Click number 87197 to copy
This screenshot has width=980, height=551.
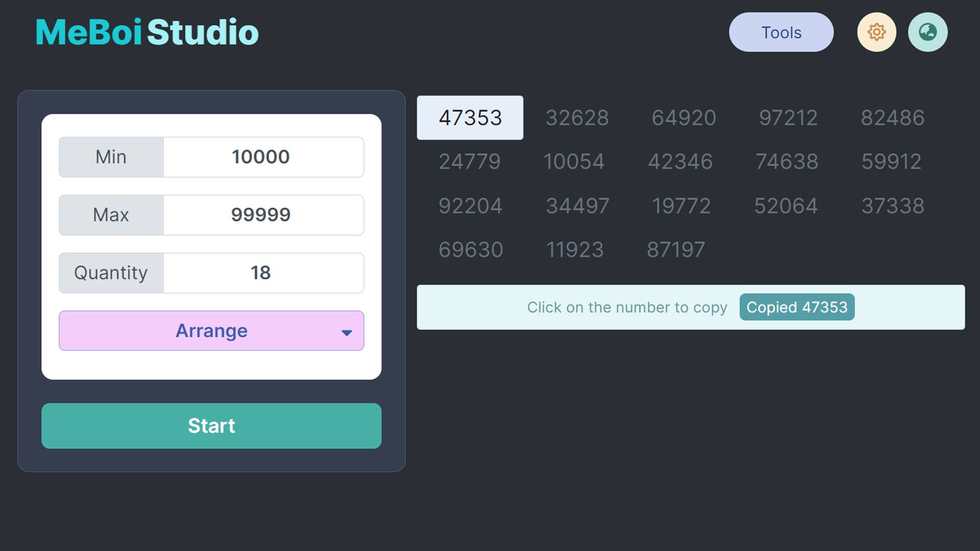(676, 249)
